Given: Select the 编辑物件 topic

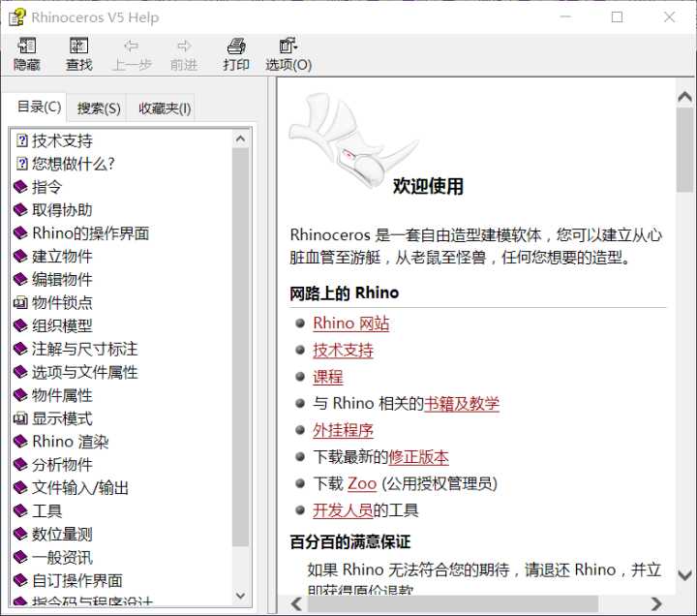Looking at the screenshot, I should click(62, 279).
